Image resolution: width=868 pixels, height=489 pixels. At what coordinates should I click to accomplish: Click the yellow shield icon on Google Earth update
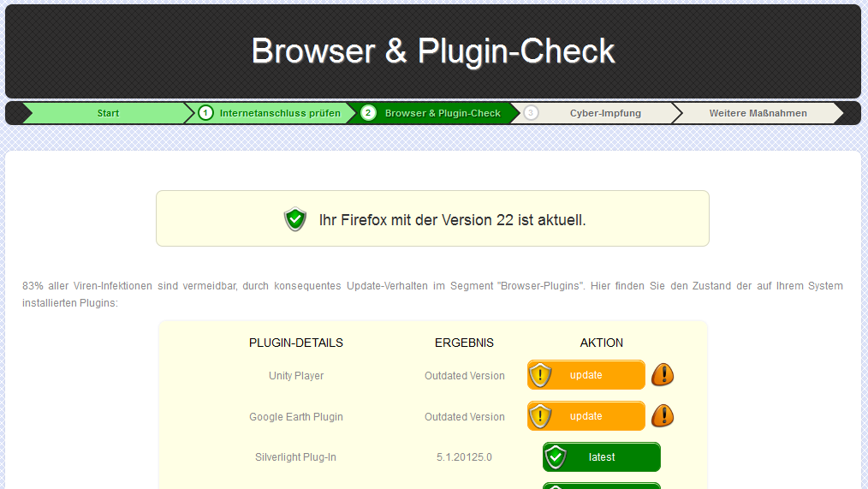540,416
